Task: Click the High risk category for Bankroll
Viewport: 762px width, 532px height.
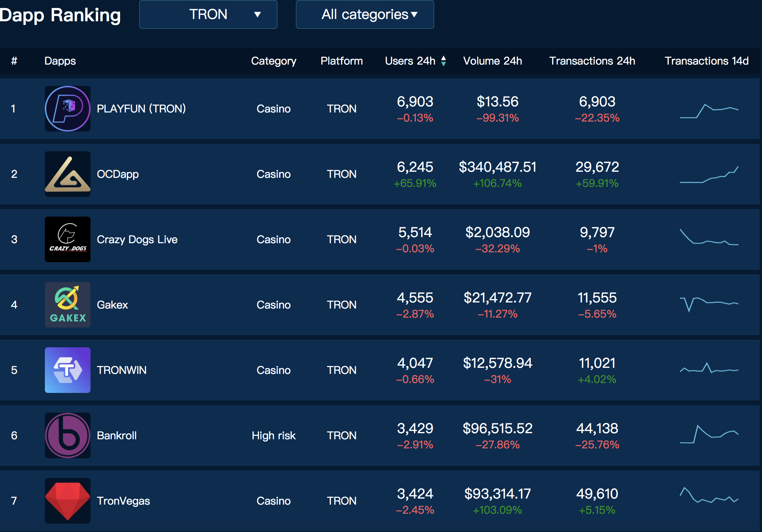Action: (x=274, y=435)
